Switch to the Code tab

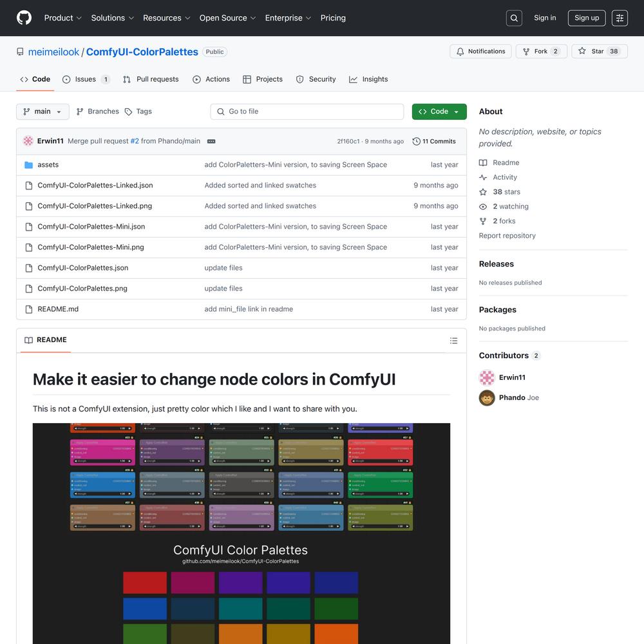pos(35,79)
